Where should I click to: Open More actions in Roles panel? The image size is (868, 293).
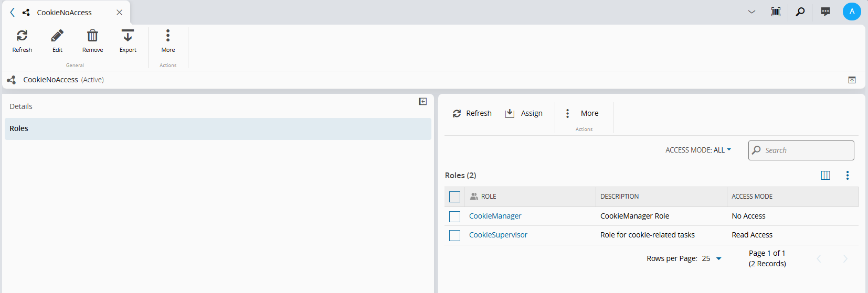pos(581,113)
